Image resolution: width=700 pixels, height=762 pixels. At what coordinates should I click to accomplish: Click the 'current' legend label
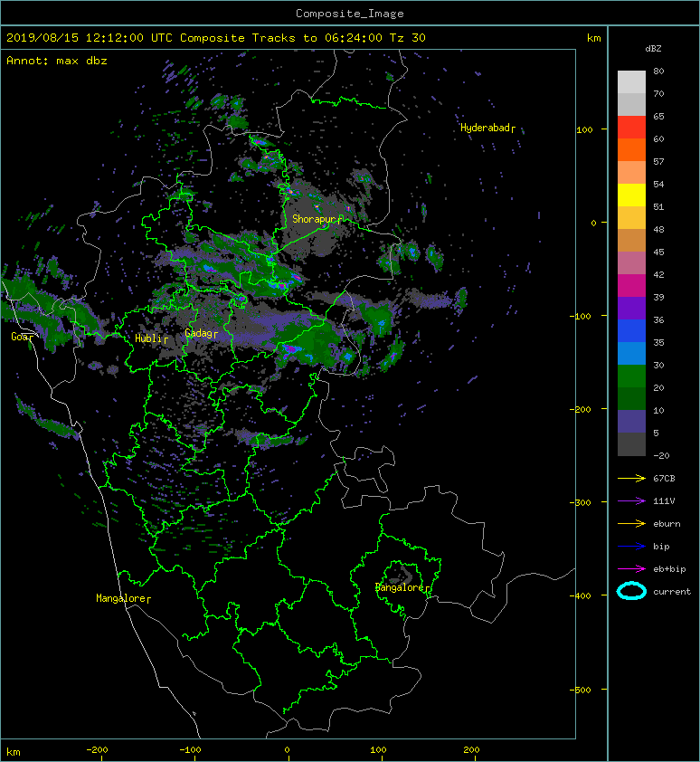[x=672, y=592]
